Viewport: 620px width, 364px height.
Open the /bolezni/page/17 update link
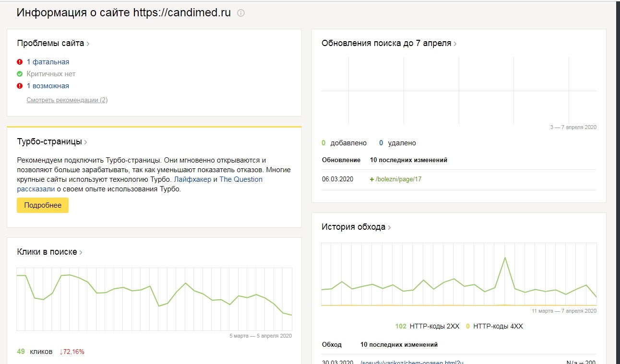point(399,179)
